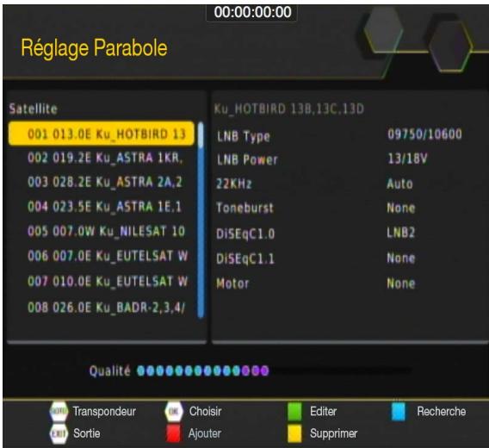Select satellite 008 026.0E Ku_BADR-2,3,4

click(107, 308)
